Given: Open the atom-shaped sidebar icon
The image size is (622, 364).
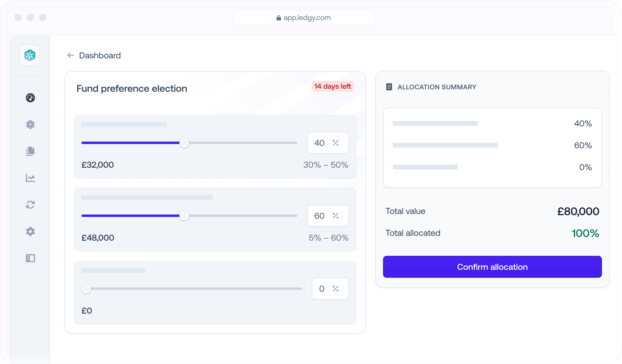Looking at the screenshot, I should (x=30, y=125).
